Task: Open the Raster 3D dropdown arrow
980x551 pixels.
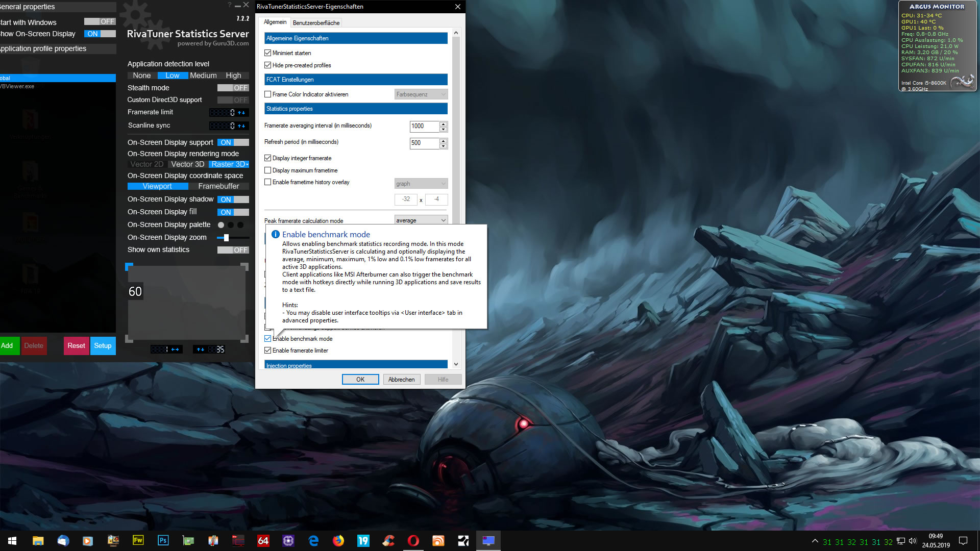Action: coord(247,164)
